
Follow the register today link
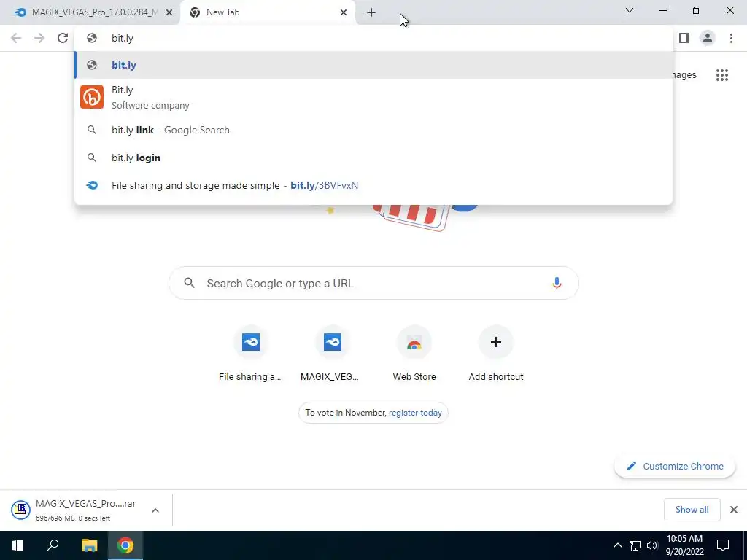415,413
